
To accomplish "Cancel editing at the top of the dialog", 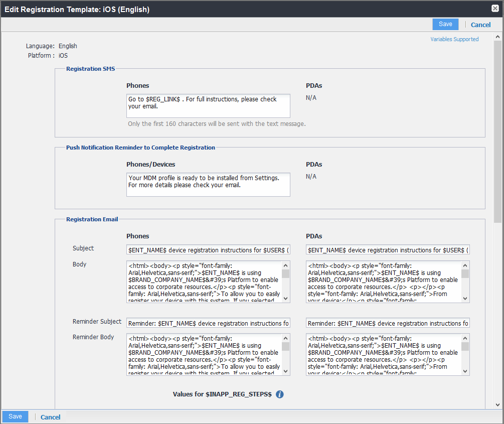I will pyautogui.click(x=480, y=24).
